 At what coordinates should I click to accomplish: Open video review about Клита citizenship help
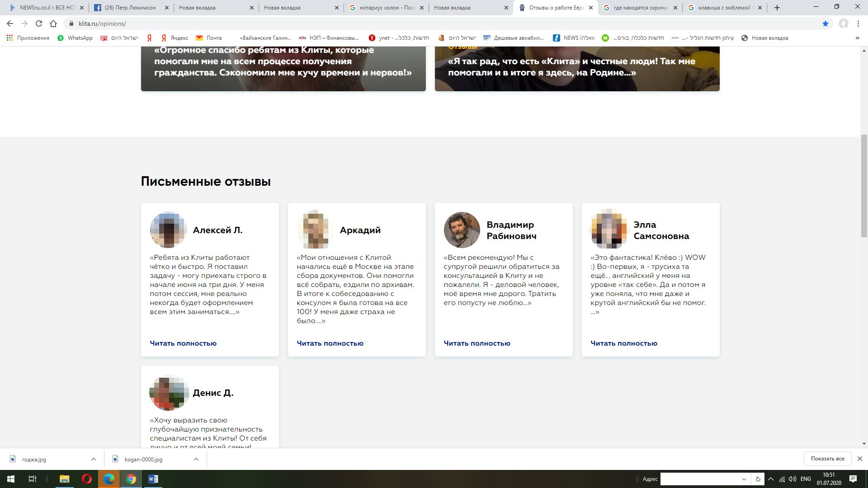coord(283,69)
